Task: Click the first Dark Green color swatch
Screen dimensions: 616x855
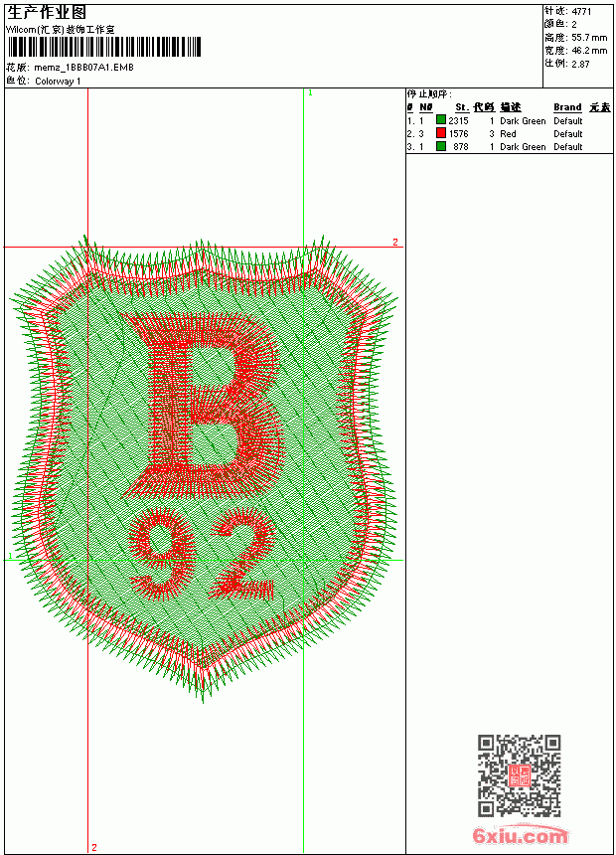Action: [441, 120]
